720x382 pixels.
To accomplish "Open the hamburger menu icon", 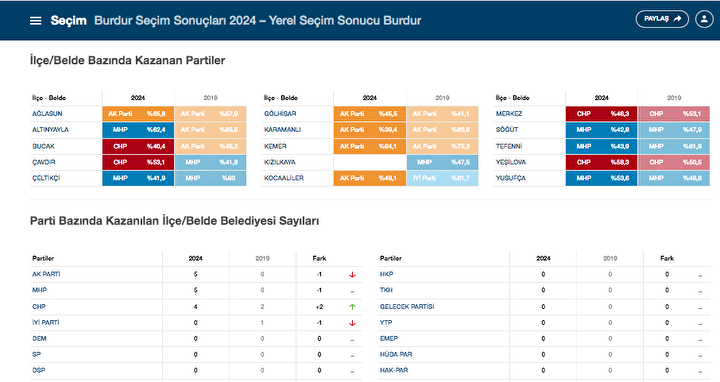I will 35,21.
